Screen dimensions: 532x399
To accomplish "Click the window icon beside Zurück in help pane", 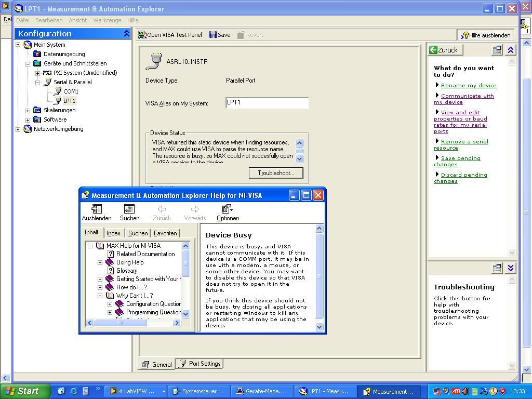I will pyautogui.click(x=497, y=50).
